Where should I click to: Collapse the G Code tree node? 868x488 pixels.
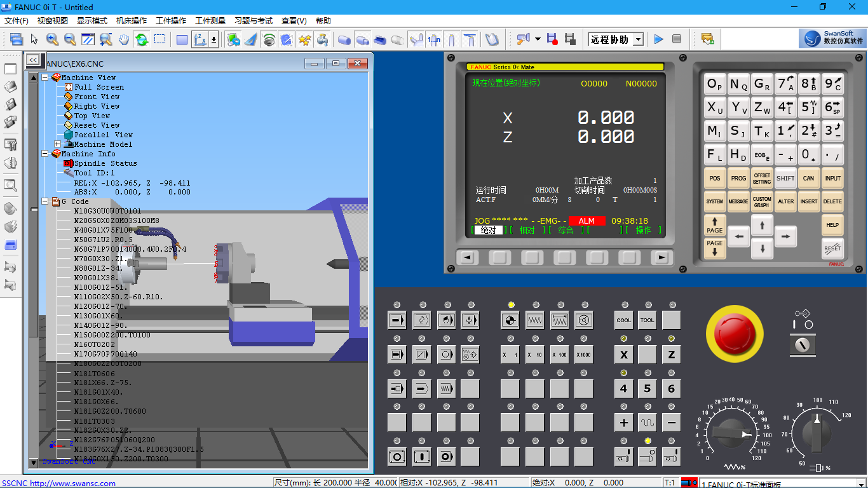[45, 201]
